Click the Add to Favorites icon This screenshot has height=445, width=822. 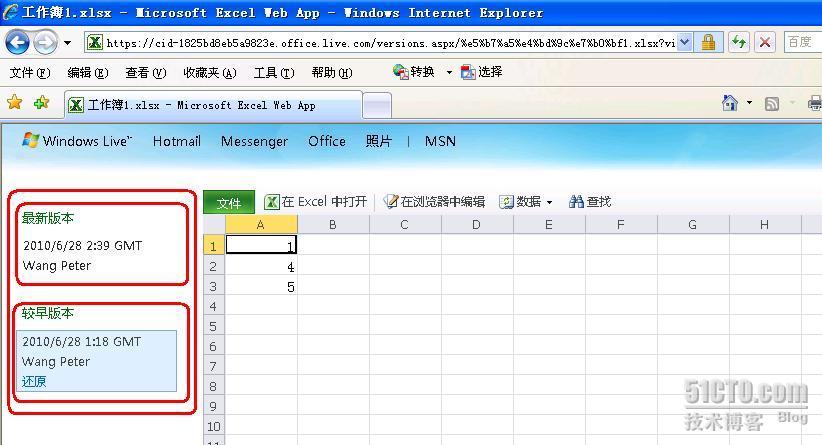coord(41,103)
